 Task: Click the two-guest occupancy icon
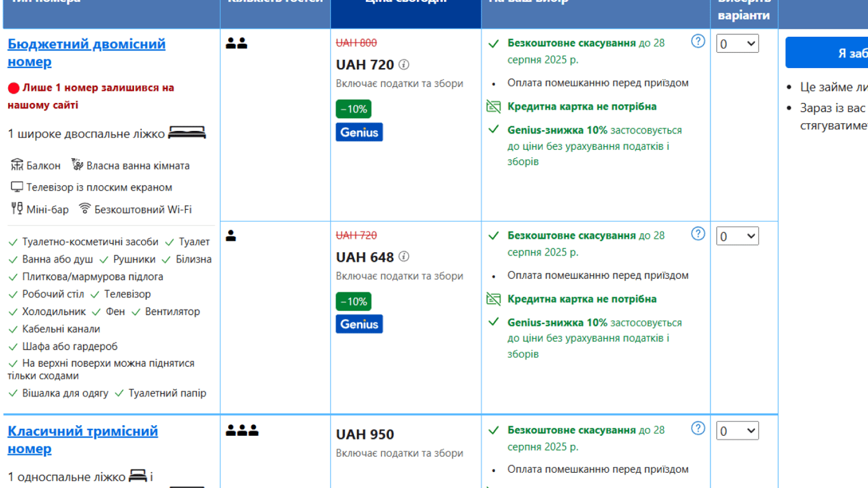click(236, 43)
